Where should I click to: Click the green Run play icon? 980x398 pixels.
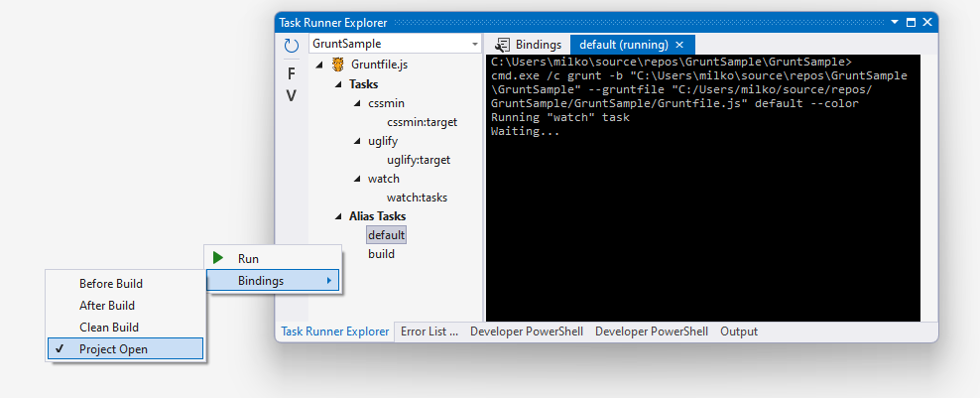pyautogui.click(x=218, y=258)
